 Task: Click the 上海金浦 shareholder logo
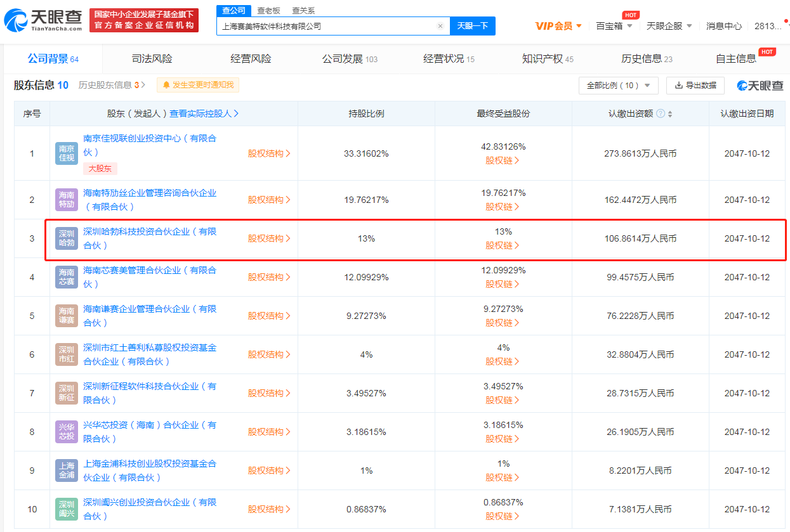click(x=66, y=470)
